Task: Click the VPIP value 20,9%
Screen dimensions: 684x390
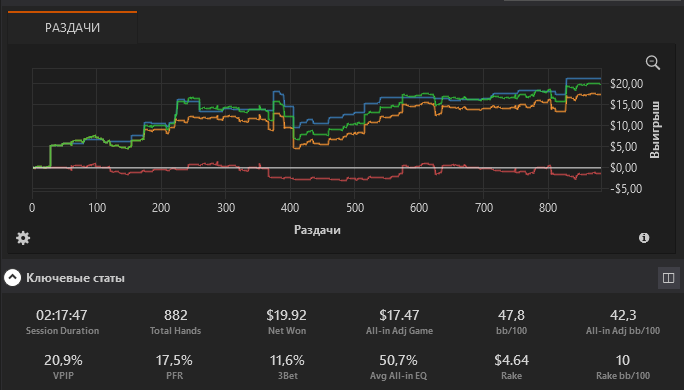Action: pyautogui.click(x=63, y=360)
